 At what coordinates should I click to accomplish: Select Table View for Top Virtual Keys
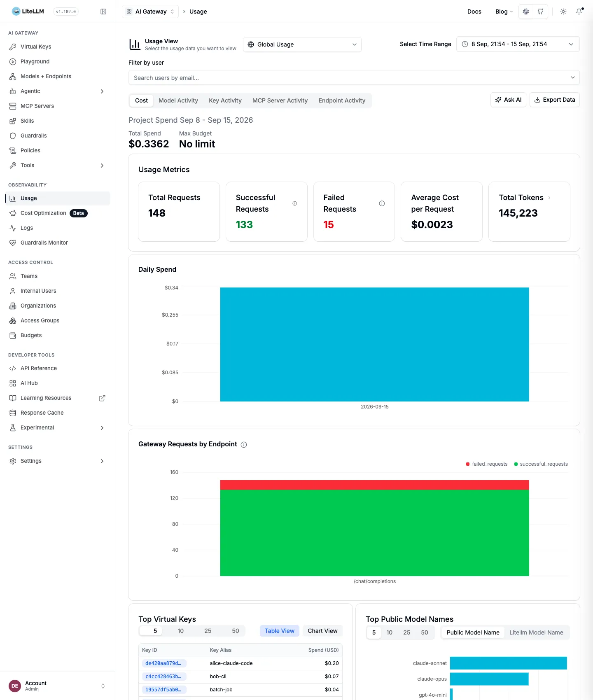click(280, 631)
